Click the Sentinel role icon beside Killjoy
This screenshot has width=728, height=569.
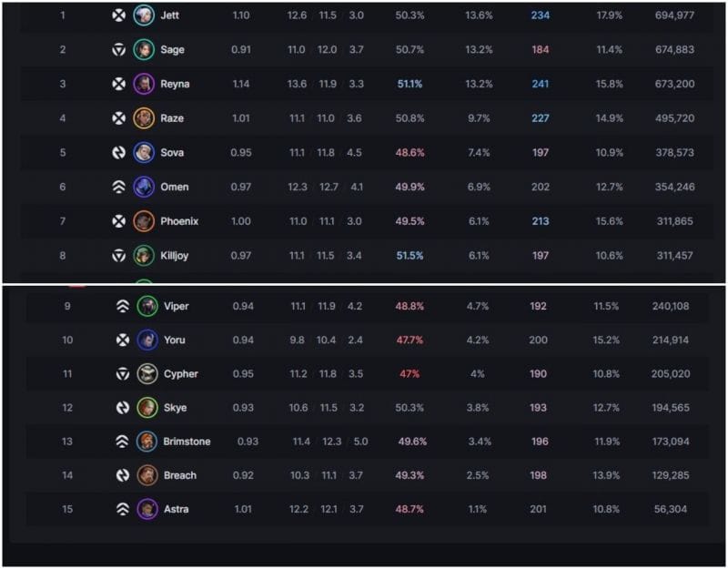pos(118,256)
